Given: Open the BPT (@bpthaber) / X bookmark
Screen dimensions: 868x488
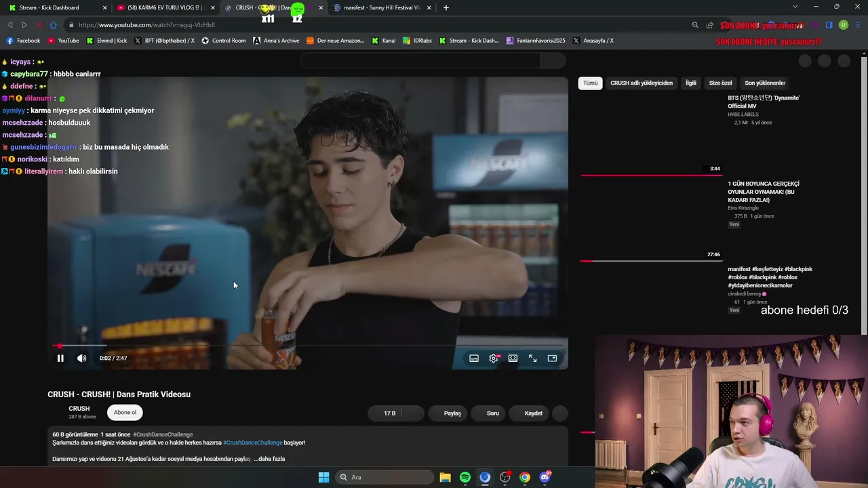Looking at the screenshot, I should tap(165, 41).
